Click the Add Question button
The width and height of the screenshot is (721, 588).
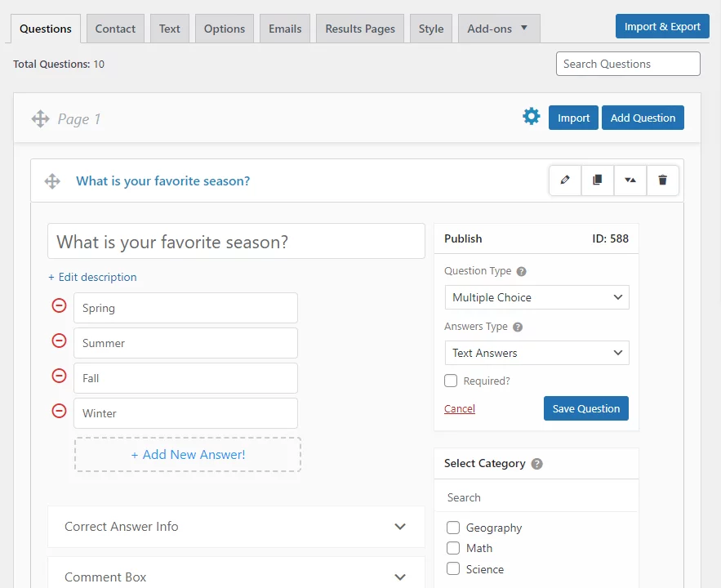tap(643, 118)
